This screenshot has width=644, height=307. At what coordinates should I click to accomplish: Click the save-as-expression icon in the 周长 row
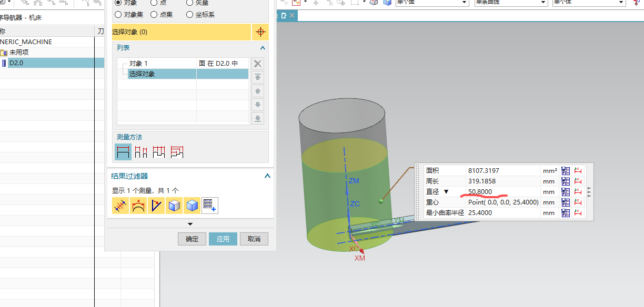point(566,181)
